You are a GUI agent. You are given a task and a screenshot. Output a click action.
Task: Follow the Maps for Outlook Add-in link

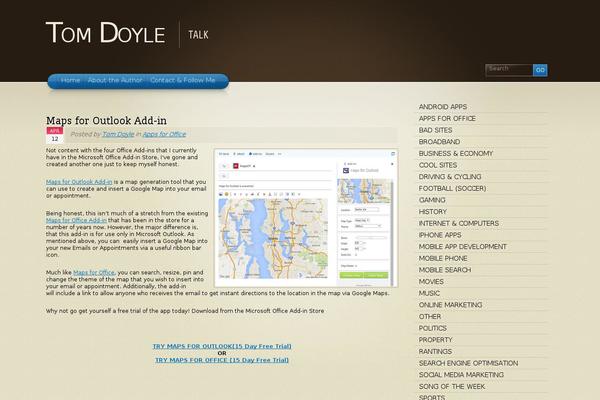tap(79, 182)
